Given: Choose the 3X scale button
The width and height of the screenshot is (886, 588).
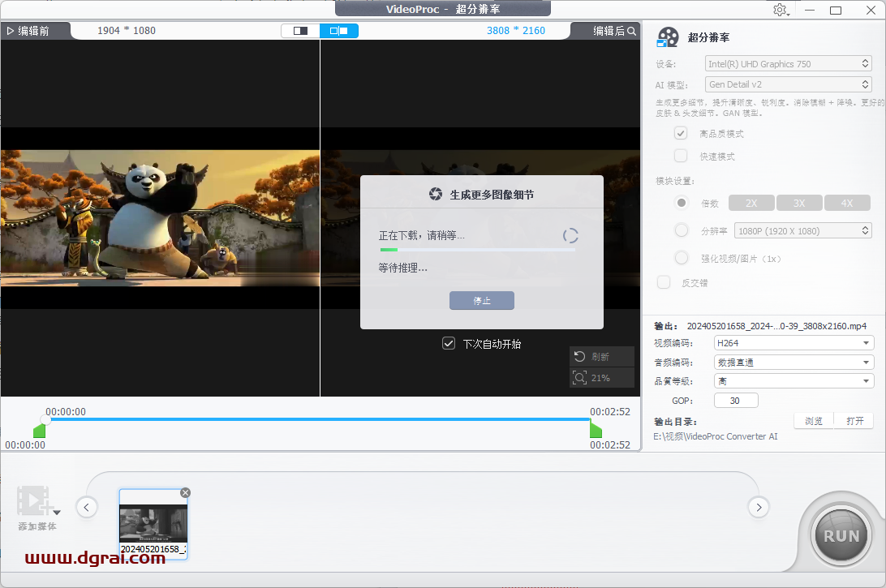Looking at the screenshot, I should tap(799, 203).
